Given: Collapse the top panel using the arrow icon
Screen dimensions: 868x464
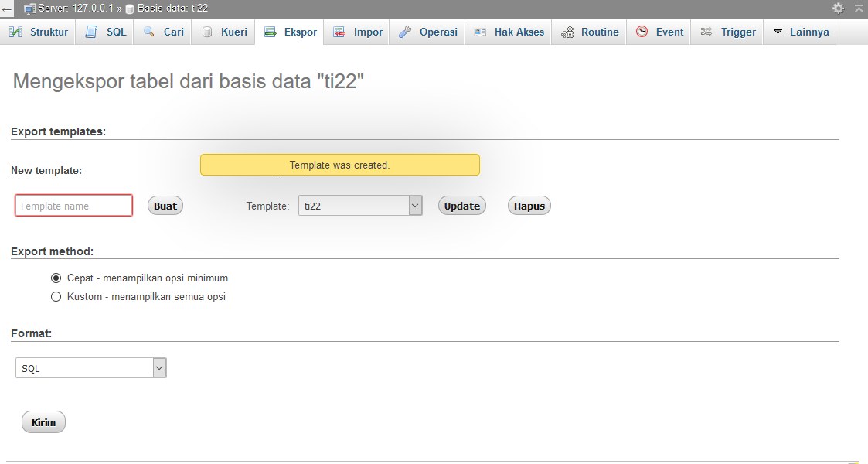Looking at the screenshot, I should (859, 7).
